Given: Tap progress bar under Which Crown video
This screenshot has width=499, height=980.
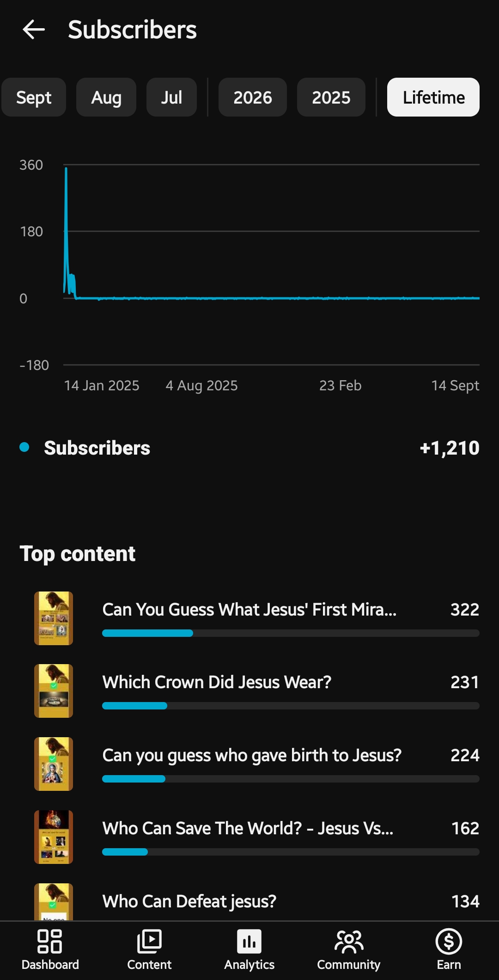Looking at the screenshot, I should point(291,706).
